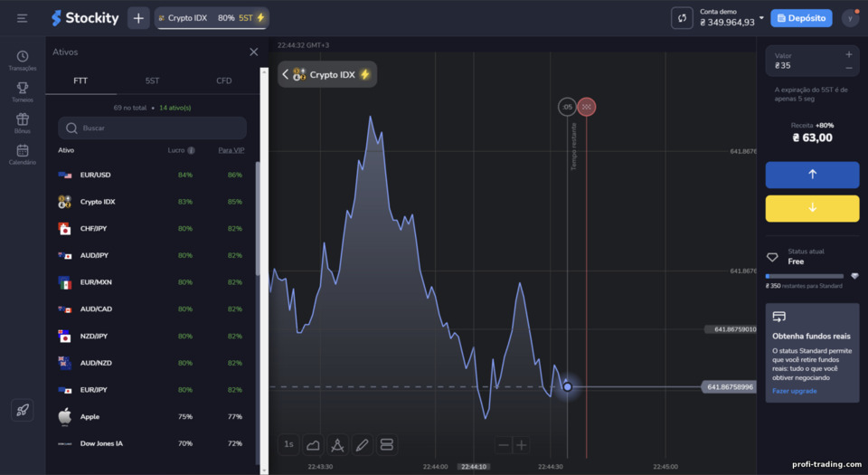Click the :05 time remaining marker
This screenshot has height=475, width=868.
tap(567, 107)
